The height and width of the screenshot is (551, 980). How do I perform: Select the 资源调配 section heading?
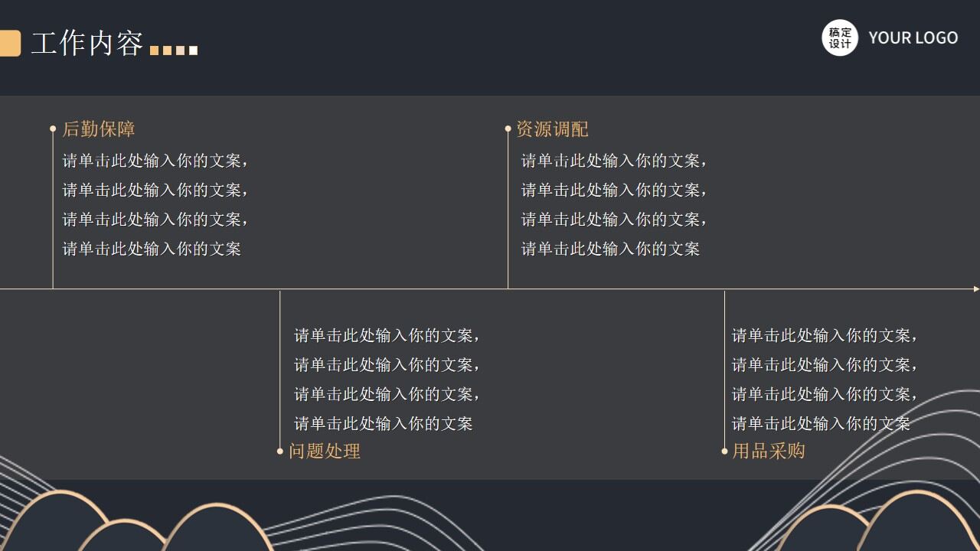pyautogui.click(x=554, y=129)
